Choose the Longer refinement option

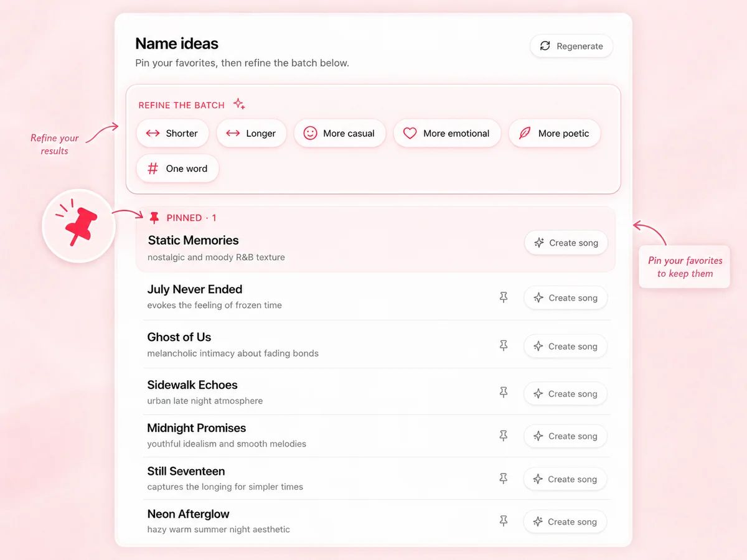(251, 133)
